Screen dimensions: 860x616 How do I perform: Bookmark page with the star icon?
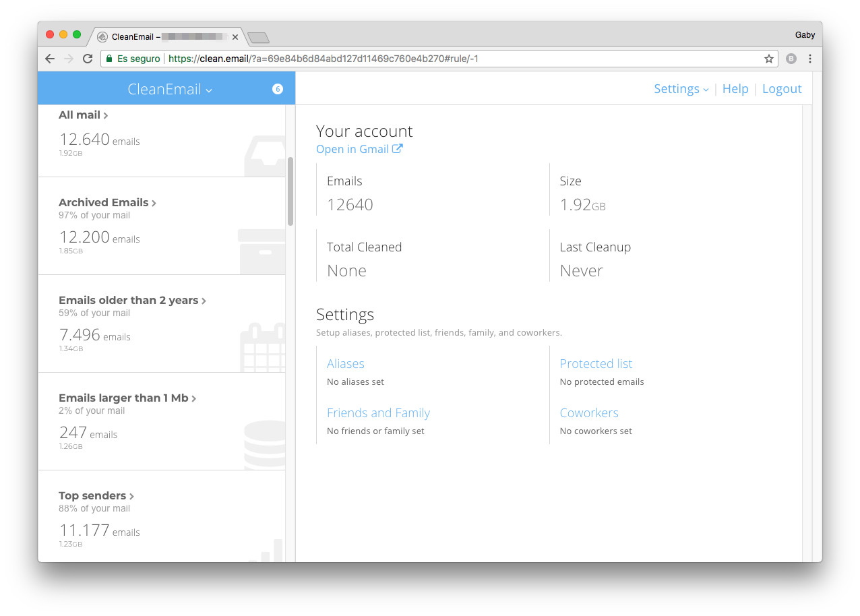coord(768,59)
